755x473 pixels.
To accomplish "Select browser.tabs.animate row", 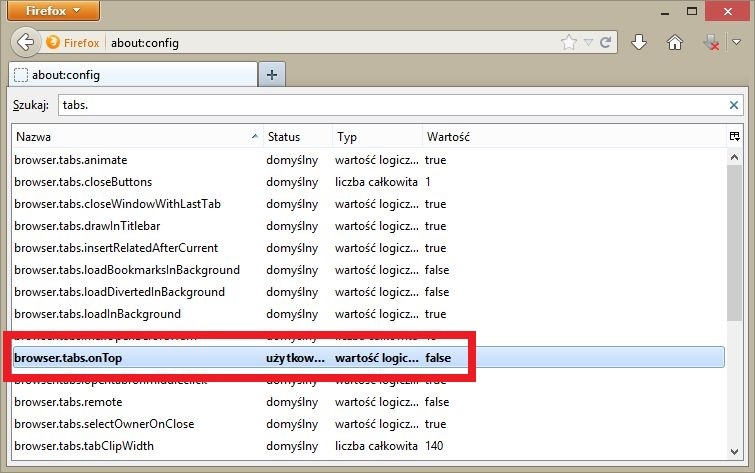I will point(368,160).
